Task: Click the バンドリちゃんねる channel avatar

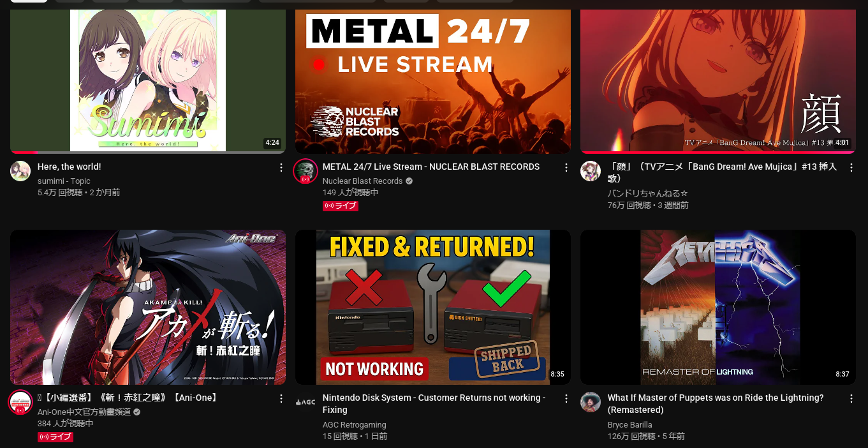Action: [591, 171]
